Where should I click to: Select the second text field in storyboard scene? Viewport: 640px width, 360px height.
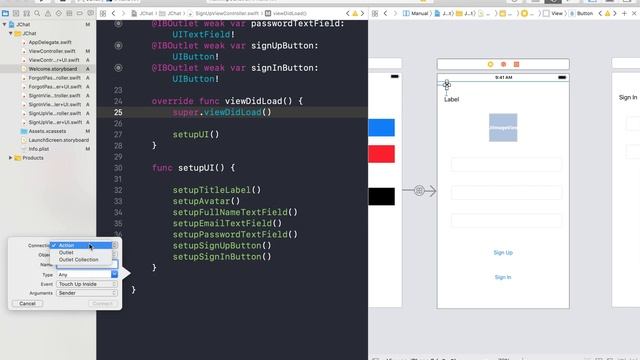507,193
